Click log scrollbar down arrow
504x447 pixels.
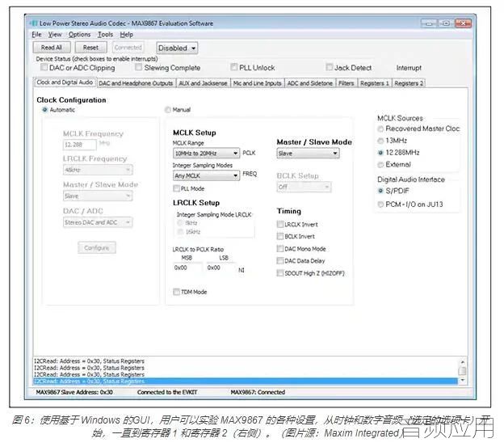(463, 380)
